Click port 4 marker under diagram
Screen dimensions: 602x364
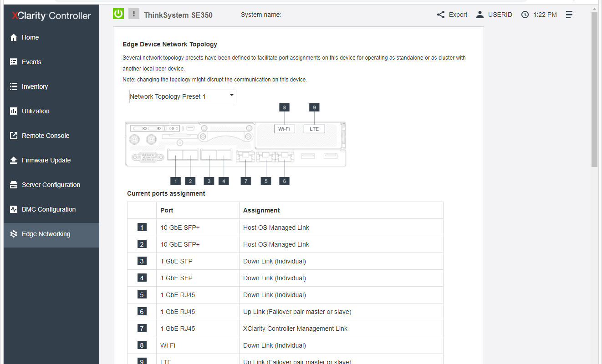point(224,181)
